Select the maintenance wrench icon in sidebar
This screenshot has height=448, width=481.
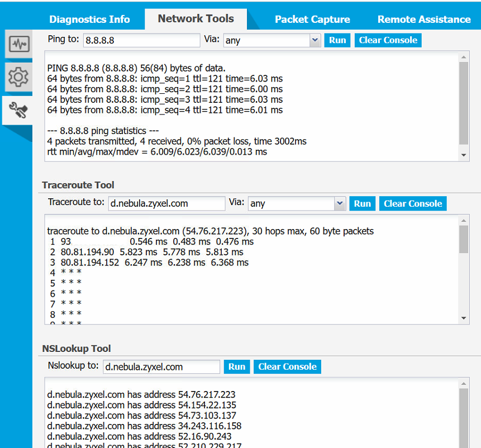[x=18, y=109]
